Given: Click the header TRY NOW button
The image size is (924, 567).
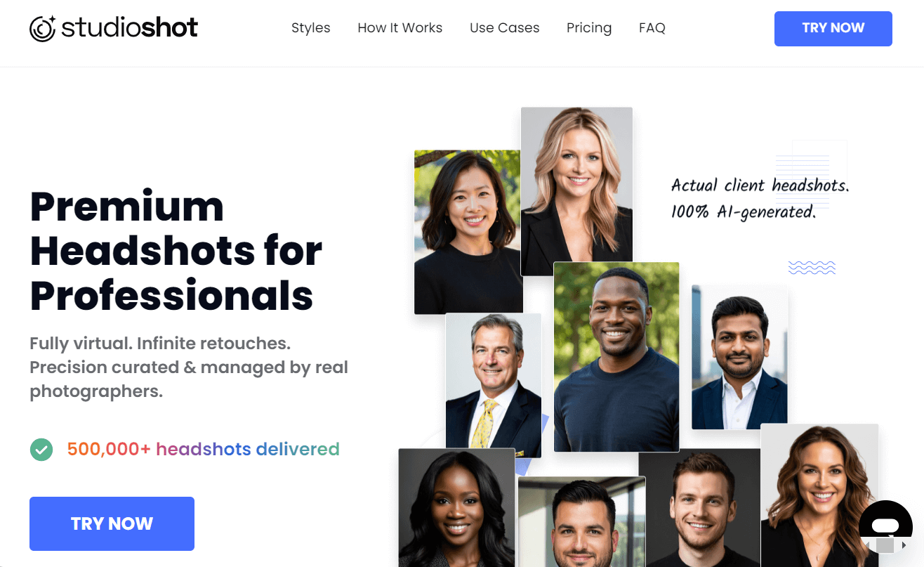Looking at the screenshot, I should pyautogui.click(x=833, y=29).
